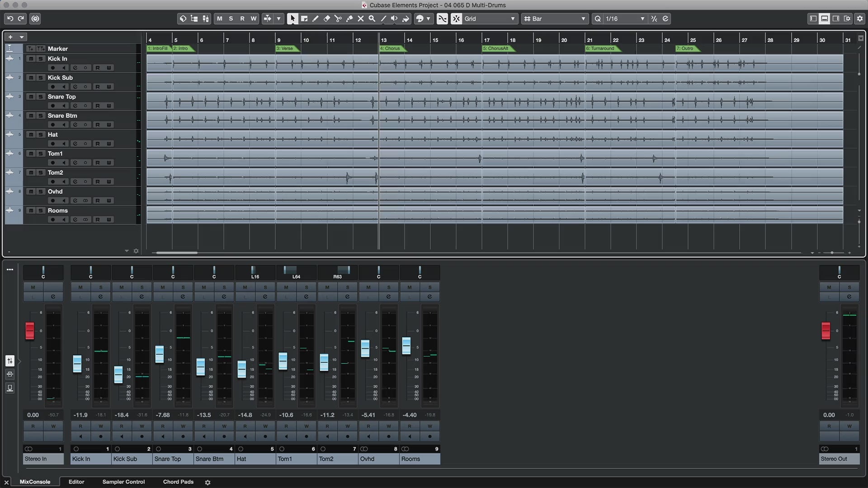Viewport: 868px width, 488px height.
Task: Select the Glue tool
Action: coord(349,19)
